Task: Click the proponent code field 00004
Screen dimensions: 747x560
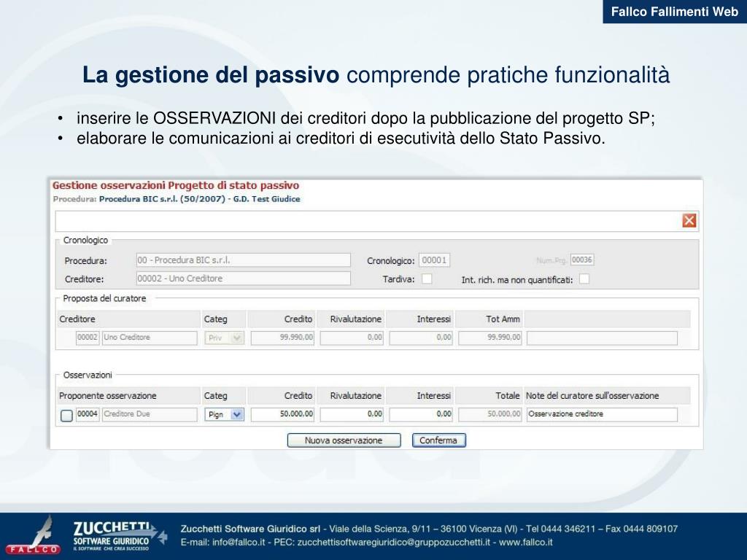Action: tap(88, 414)
